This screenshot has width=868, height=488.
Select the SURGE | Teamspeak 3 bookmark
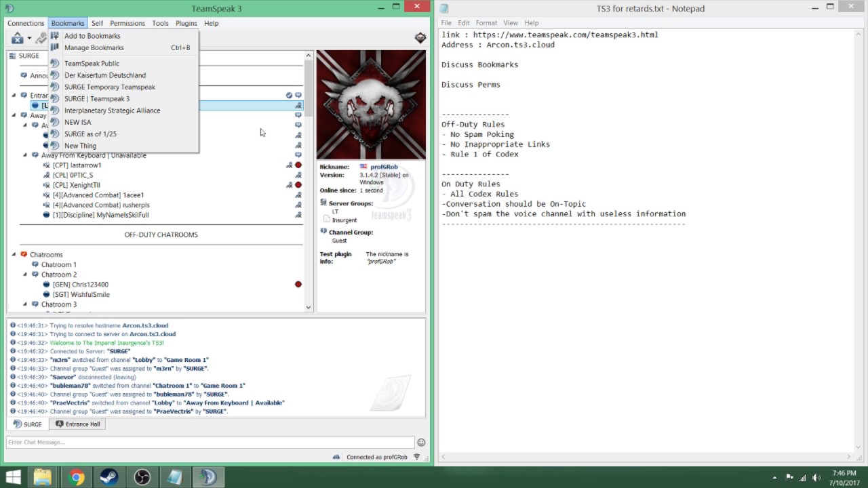[x=97, y=99]
